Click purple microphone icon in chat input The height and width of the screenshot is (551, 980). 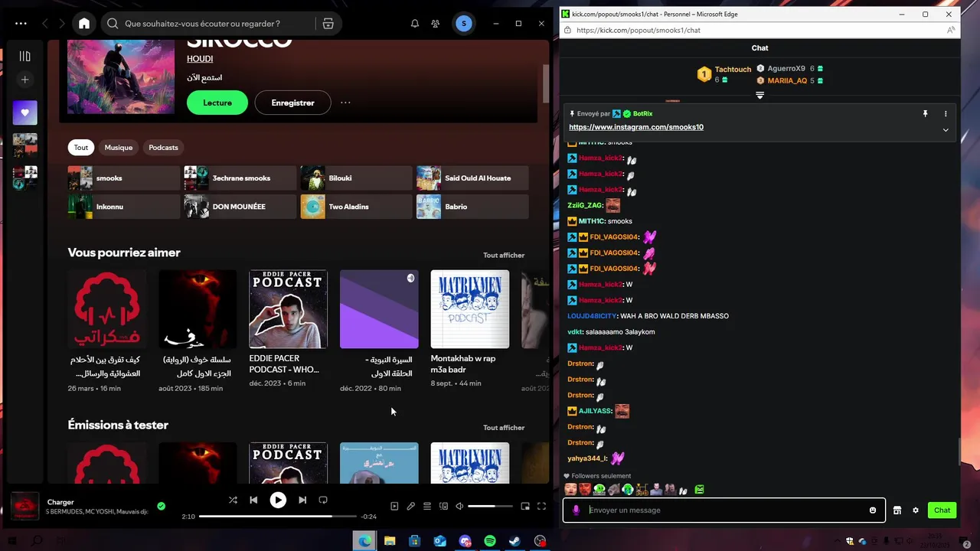click(576, 510)
